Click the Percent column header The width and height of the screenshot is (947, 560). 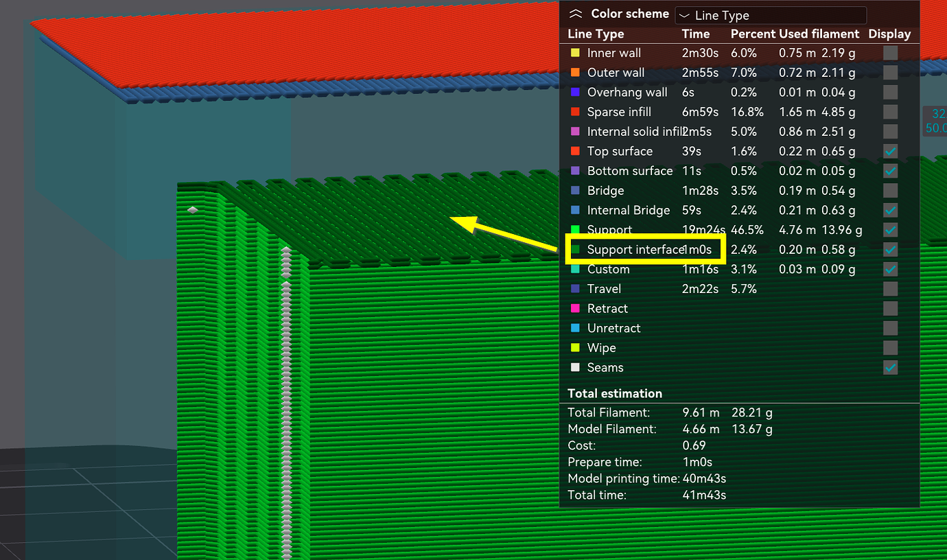[753, 34]
